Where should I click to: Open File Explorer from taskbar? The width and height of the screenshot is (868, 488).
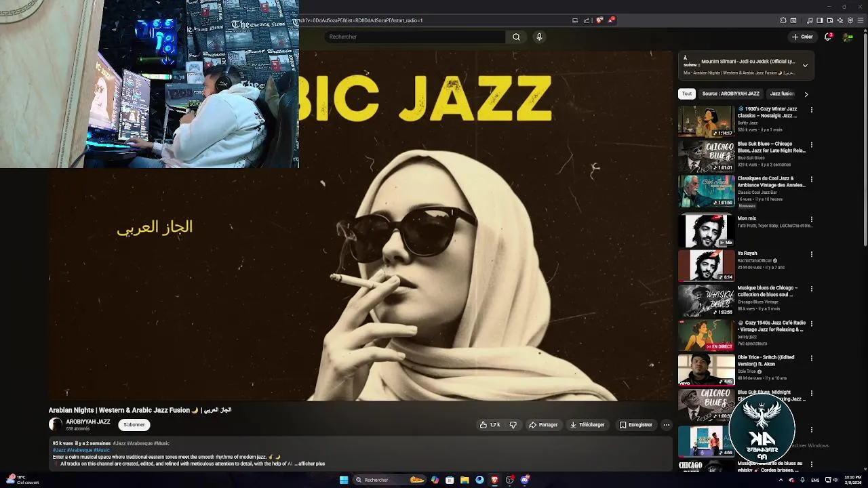tap(465, 480)
